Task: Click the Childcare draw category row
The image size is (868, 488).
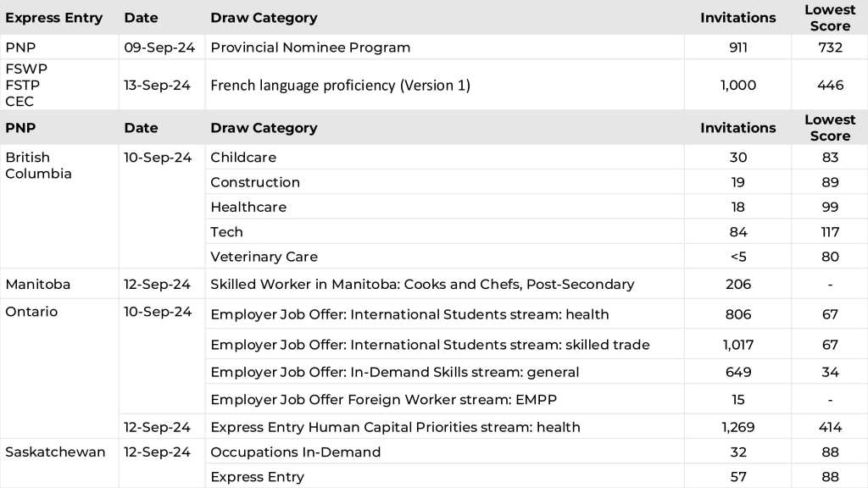Action: (x=243, y=158)
